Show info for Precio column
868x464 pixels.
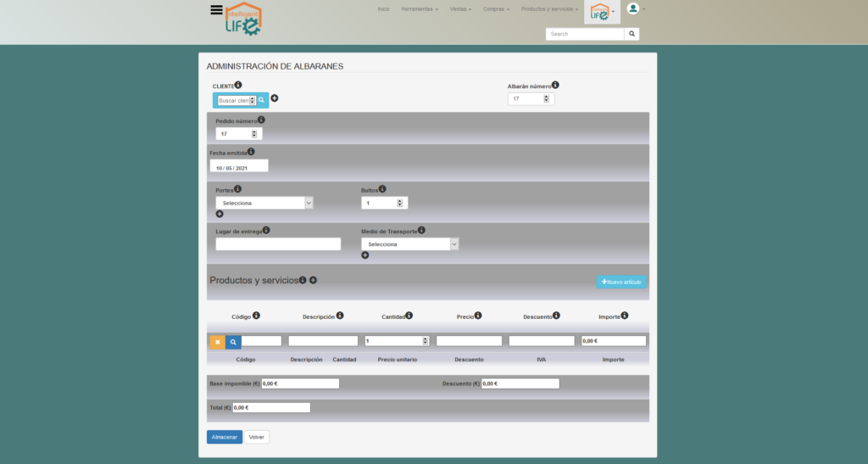tap(478, 316)
